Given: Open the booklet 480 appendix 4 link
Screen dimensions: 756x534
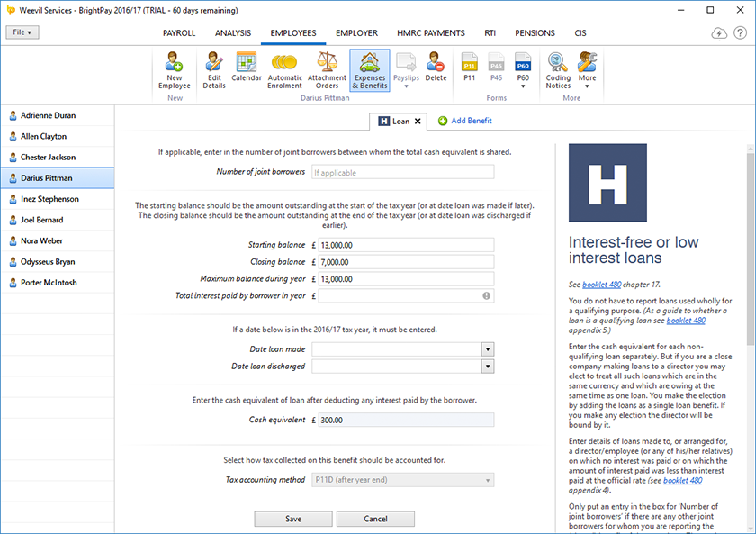Looking at the screenshot, I should point(683,481).
